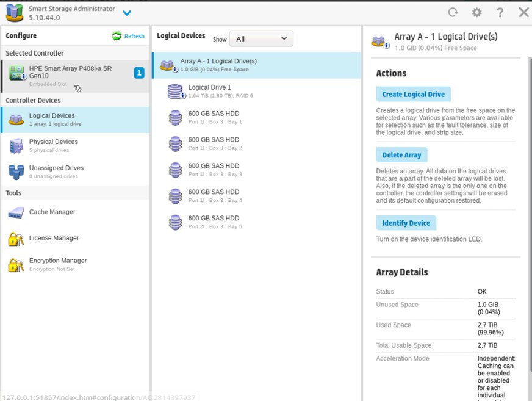Select the 600 GB SAS HDD in Bay 3
532x401 pixels.
click(257, 170)
